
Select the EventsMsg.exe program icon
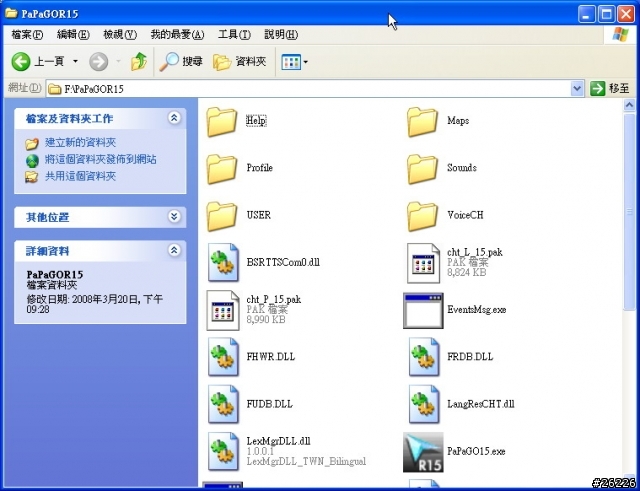(423, 310)
